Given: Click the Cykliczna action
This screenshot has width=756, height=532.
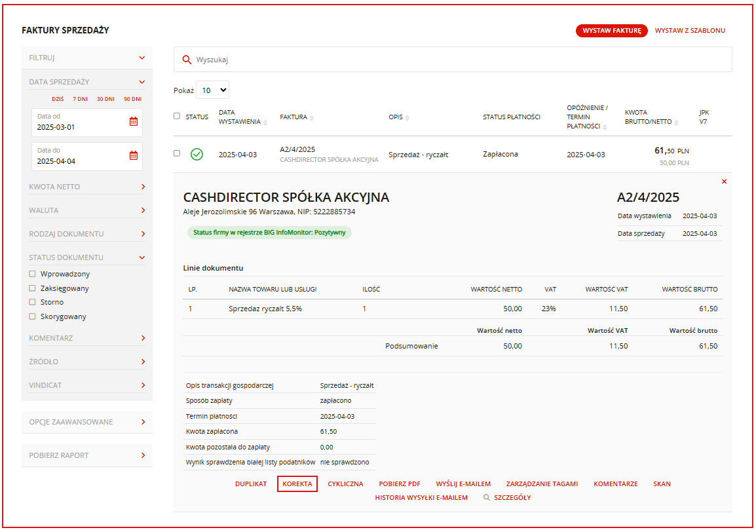Looking at the screenshot, I should tap(345, 484).
